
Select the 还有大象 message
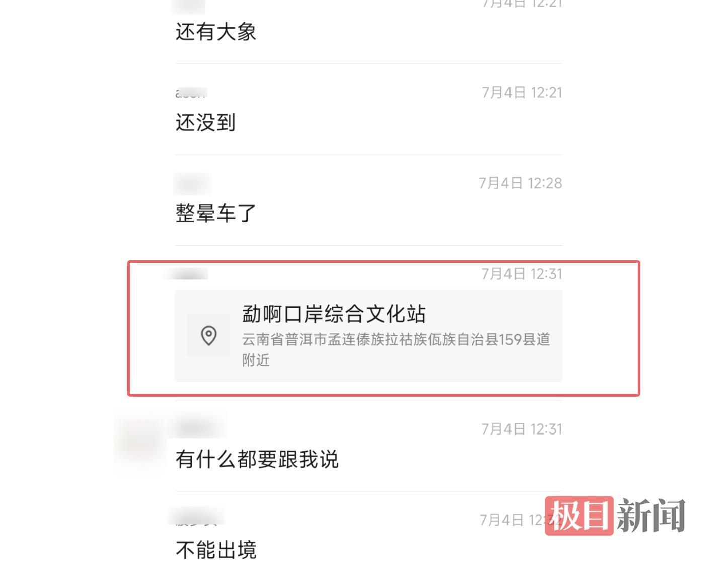pyautogui.click(x=216, y=32)
